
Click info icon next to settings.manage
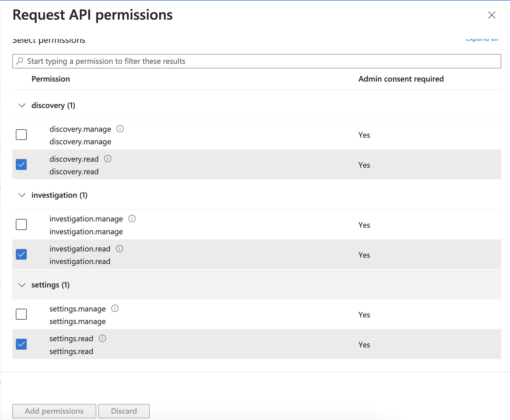click(x=115, y=308)
